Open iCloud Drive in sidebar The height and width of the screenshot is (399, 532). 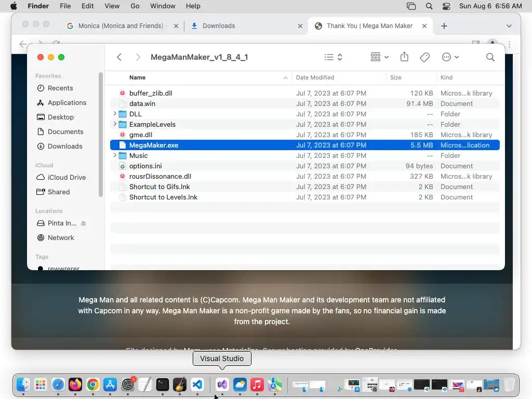tap(61, 178)
